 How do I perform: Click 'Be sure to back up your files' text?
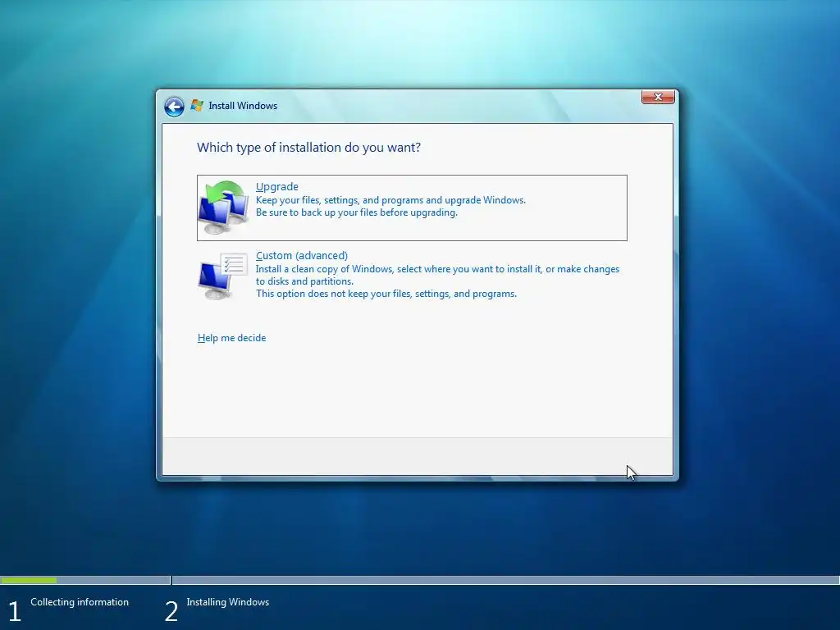coord(356,212)
